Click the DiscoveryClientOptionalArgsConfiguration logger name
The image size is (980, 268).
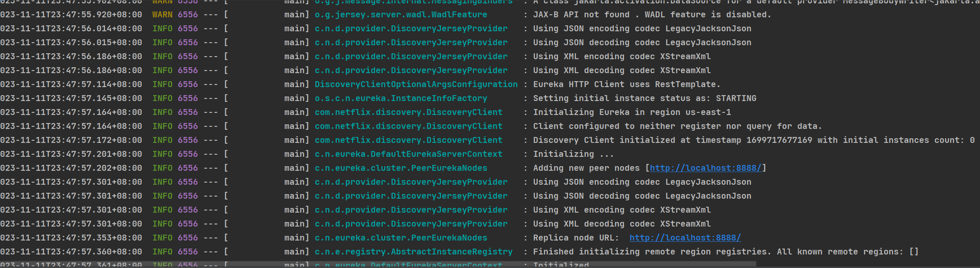pos(416,85)
